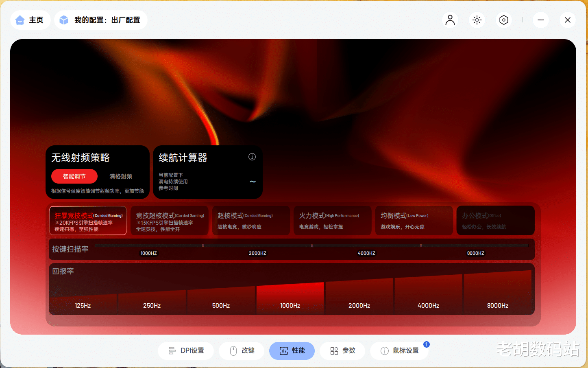
Task: Select 4000Hz polling rate
Action: [429, 295]
